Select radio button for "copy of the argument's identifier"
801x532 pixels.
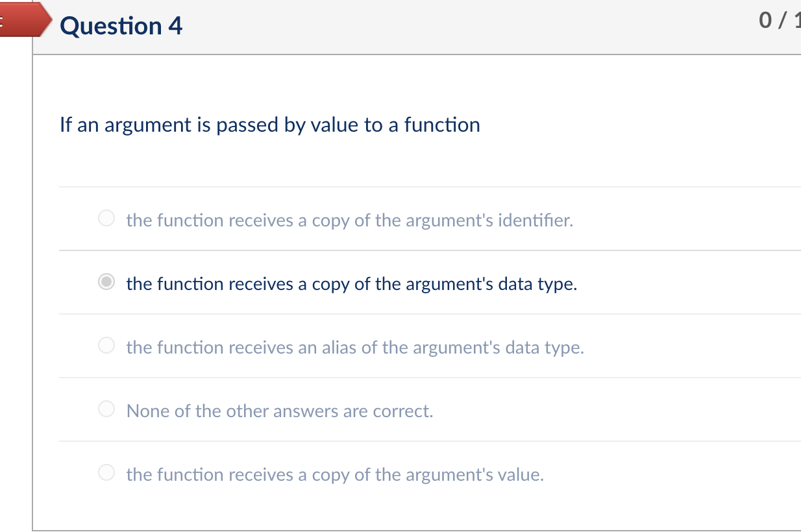point(106,219)
